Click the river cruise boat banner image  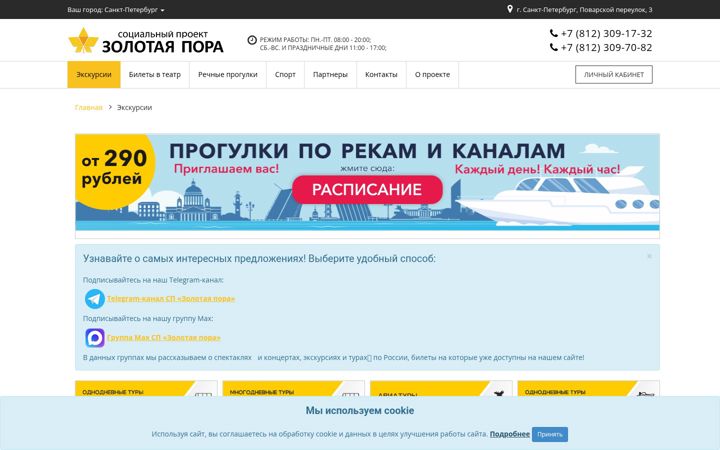pyautogui.click(x=367, y=182)
